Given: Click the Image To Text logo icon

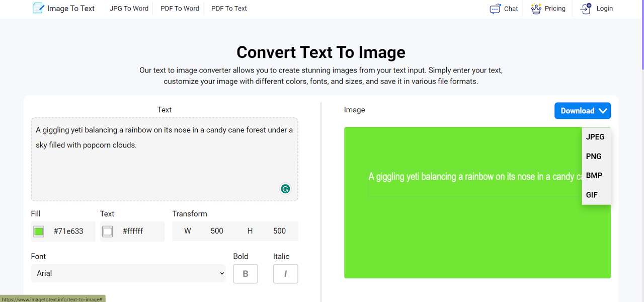Looking at the screenshot, I should pos(38,8).
